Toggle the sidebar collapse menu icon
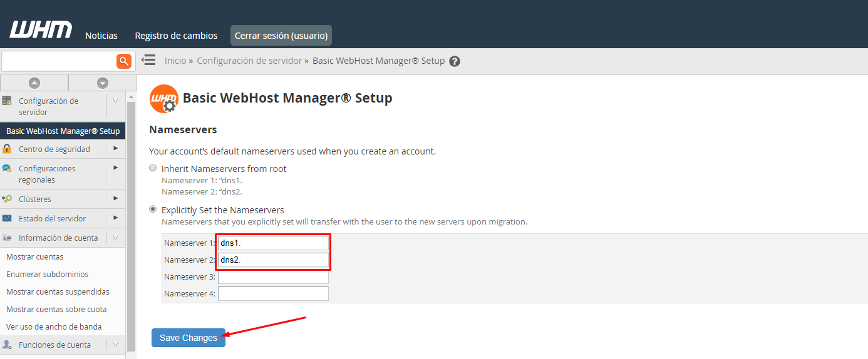Screen dimensions: 868x359 [148, 60]
